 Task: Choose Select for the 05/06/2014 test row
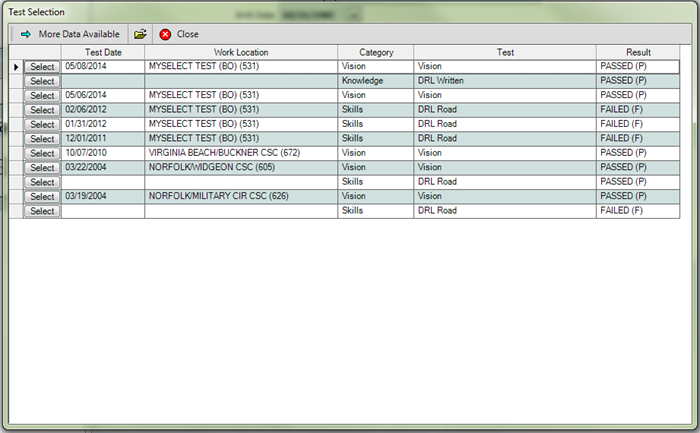pyautogui.click(x=42, y=96)
